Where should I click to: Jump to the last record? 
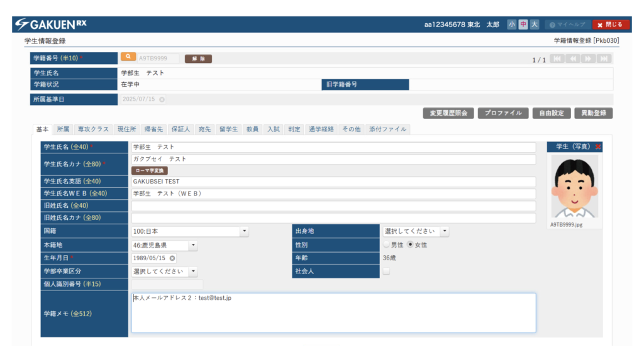tap(604, 59)
